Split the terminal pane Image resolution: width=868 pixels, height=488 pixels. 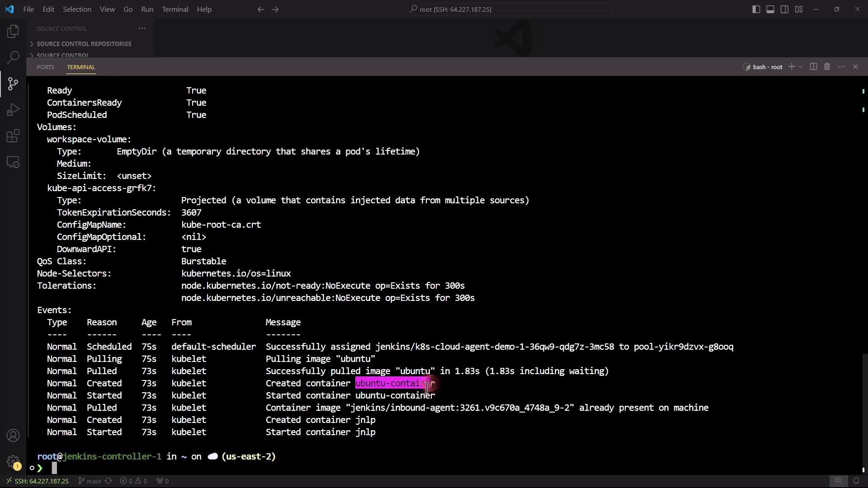tap(813, 67)
